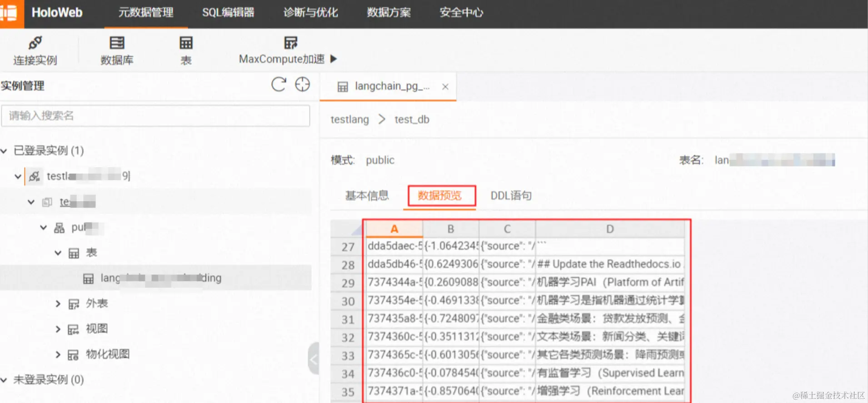Expand the MaxCompute加速 arrow
Screen dimensions: 868x403
pyautogui.click(x=334, y=59)
